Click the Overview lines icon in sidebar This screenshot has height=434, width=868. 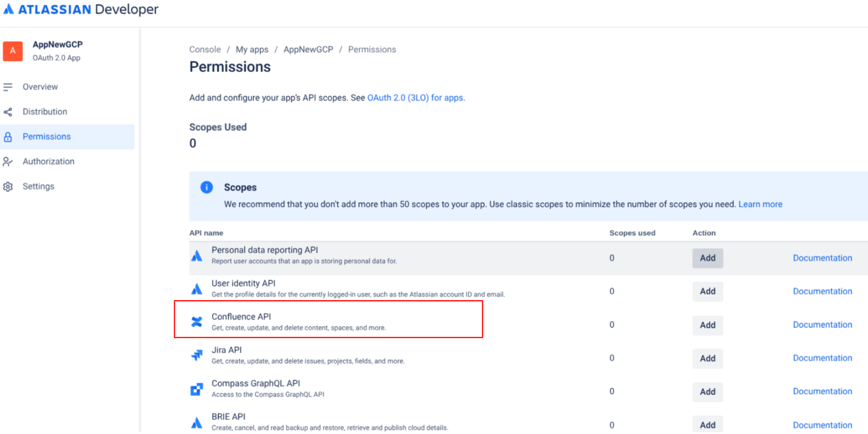pos(8,87)
